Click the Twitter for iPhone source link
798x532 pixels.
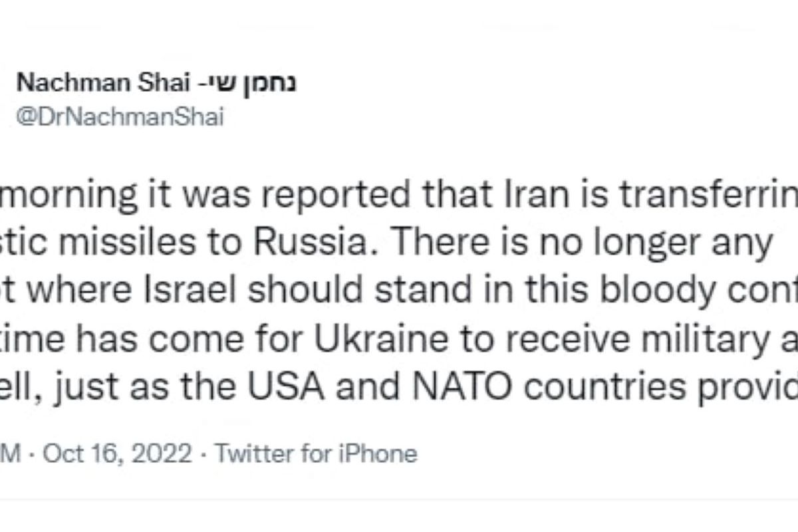(x=316, y=454)
